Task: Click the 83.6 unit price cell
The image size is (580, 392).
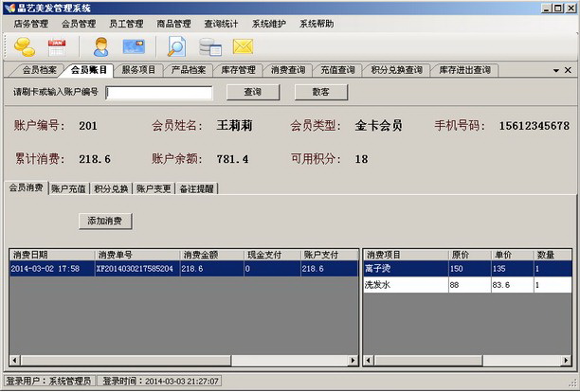Action: click(513, 285)
